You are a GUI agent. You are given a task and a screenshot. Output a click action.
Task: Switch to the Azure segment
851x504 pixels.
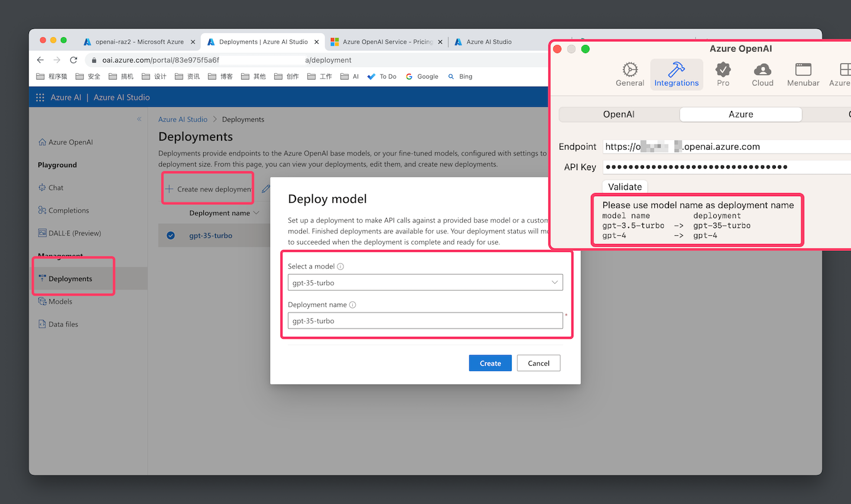[740, 114]
